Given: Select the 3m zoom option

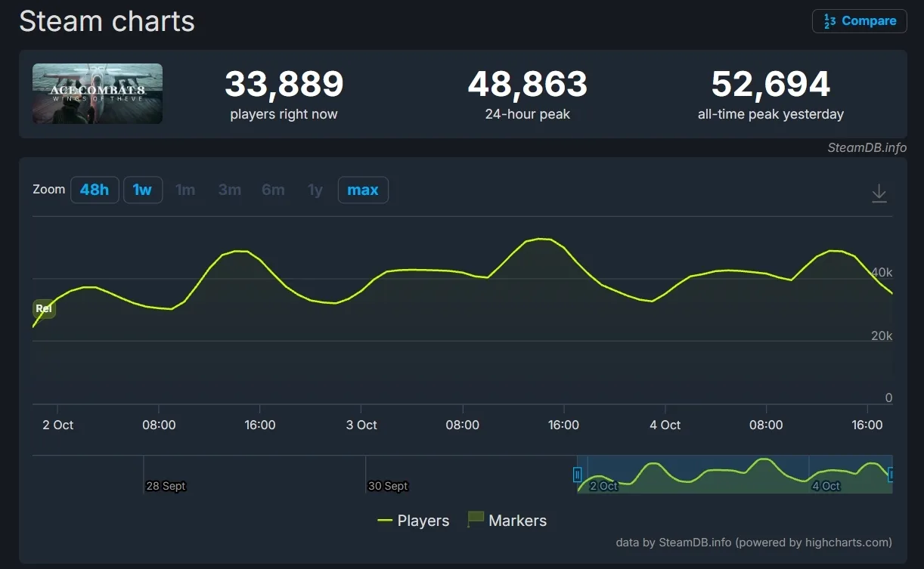Looking at the screenshot, I should click(x=229, y=190).
